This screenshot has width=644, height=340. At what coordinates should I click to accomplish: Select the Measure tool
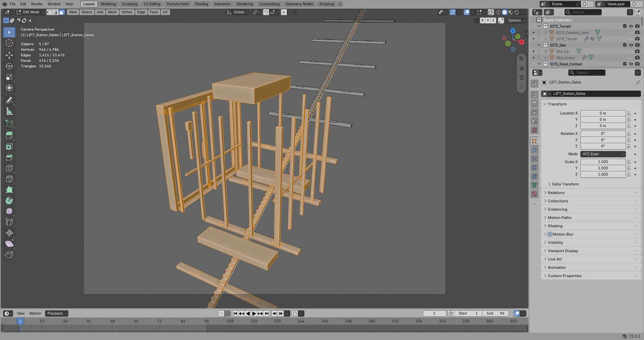pos(9,111)
